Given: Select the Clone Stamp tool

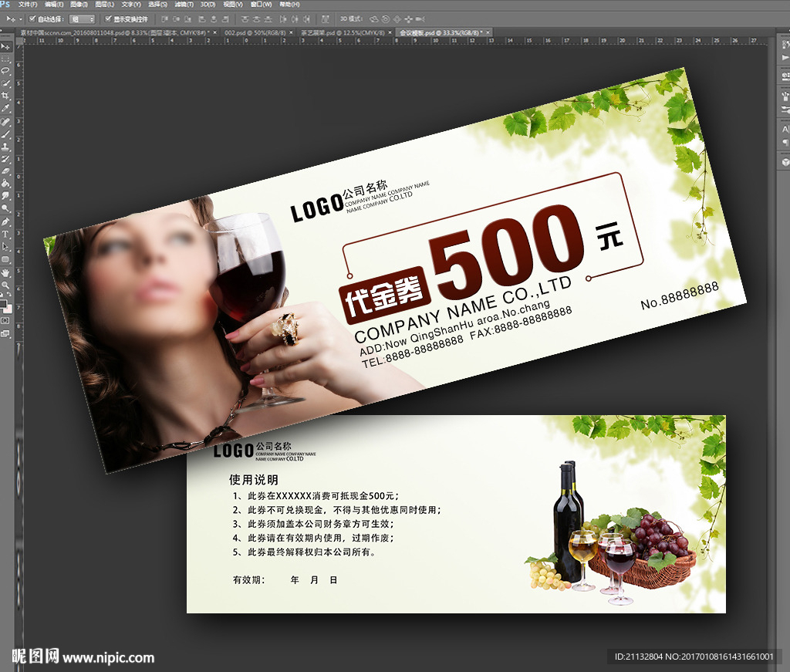Looking at the screenshot, I should click(5, 147).
